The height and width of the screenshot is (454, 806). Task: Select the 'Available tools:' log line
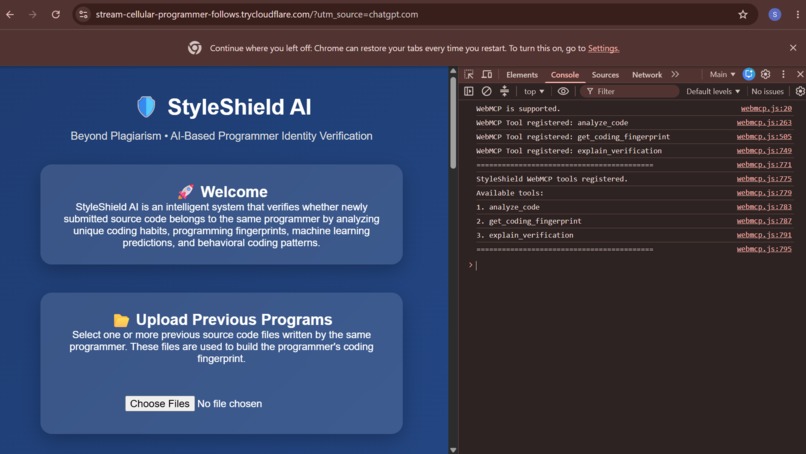pyautogui.click(x=509, y=193)
